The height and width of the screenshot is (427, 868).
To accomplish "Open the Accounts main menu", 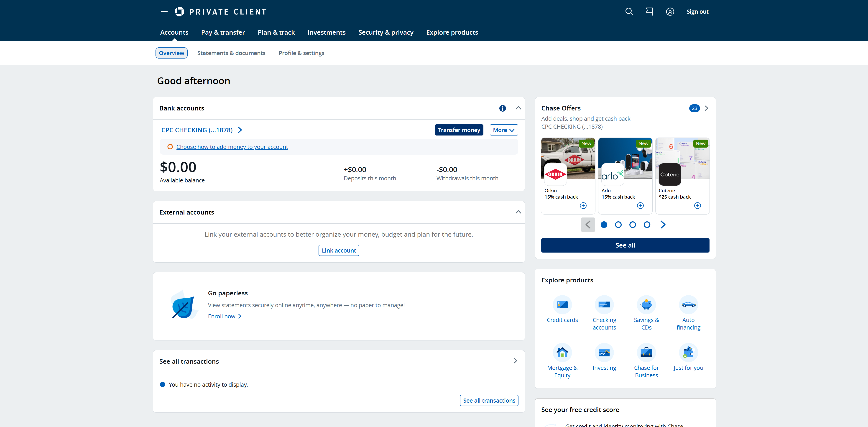I will click(174, 32).
